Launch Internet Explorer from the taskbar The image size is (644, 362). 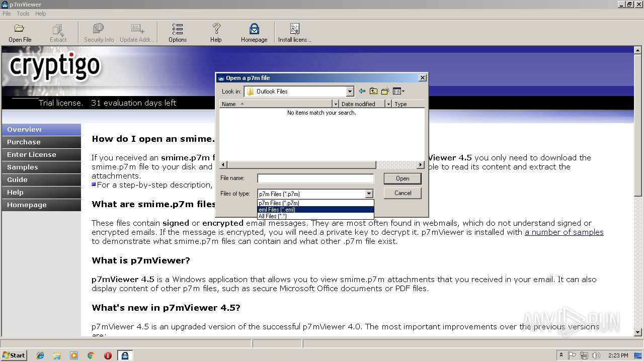(40, 355)
